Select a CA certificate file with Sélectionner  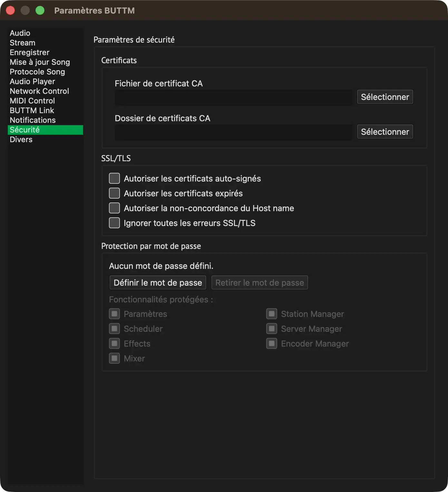[385, 97]
